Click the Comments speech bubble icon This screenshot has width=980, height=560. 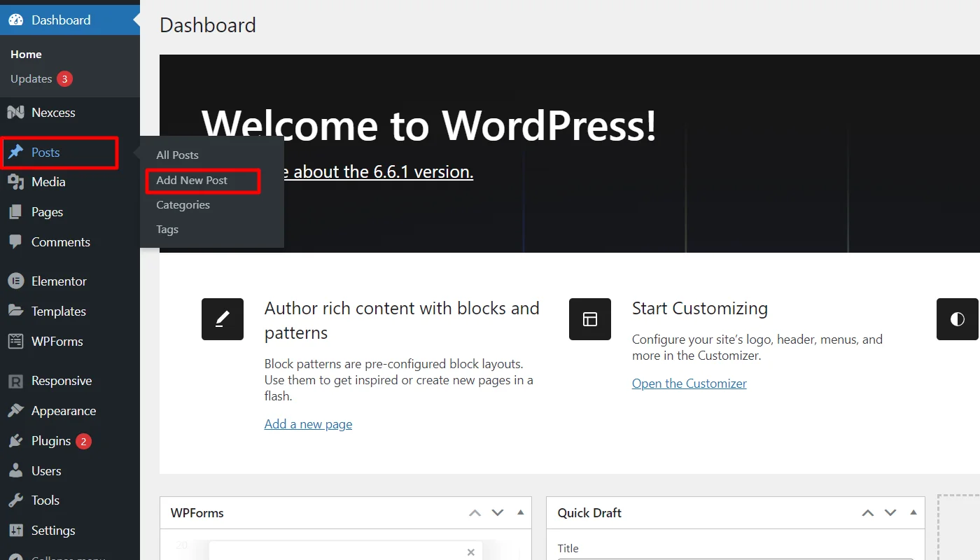[x=15, y=242]
